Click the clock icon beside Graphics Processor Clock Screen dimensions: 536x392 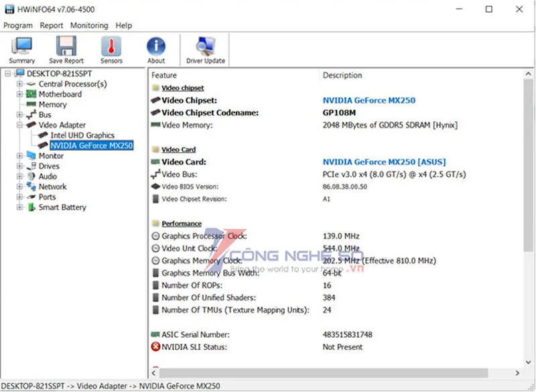pos(155,236)
